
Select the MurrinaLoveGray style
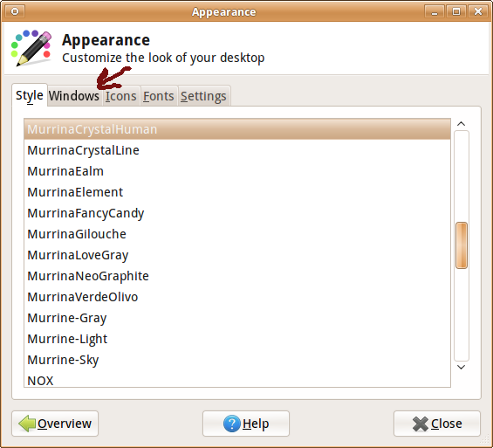[237, 255]
